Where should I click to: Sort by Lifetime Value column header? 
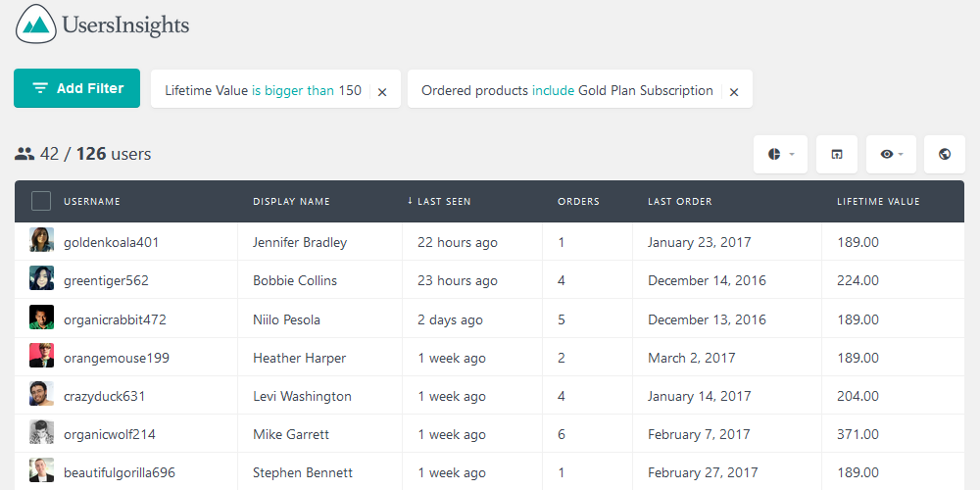878,201
